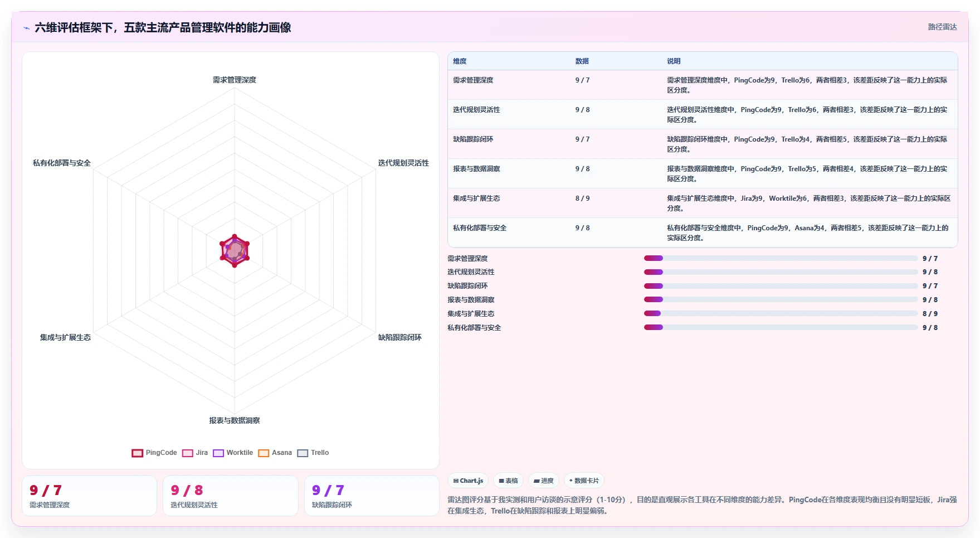Screen dimensions: 980x538
Task: Open the 9 / 8 迭代规划灵活性 card
Action: (x=230, y=496)
